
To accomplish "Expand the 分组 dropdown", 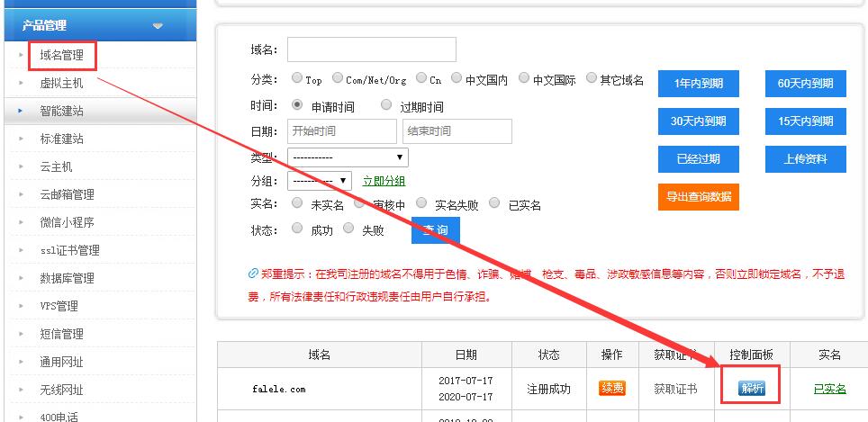I will (x=319, y=180).
